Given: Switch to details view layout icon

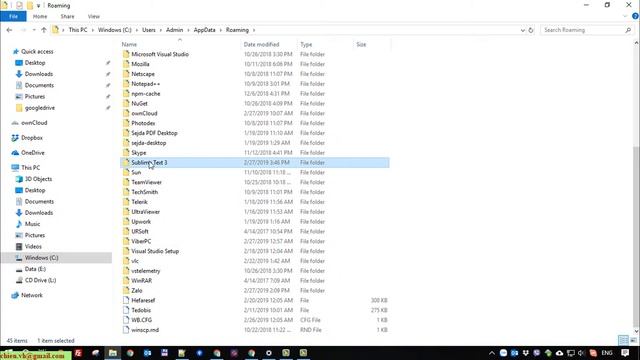Looking at the screenshot, I should [623, 340].
